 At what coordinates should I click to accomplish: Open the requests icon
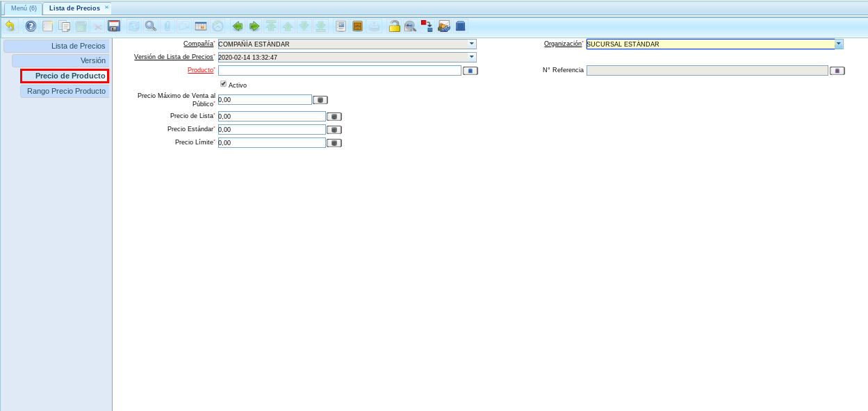444,26
